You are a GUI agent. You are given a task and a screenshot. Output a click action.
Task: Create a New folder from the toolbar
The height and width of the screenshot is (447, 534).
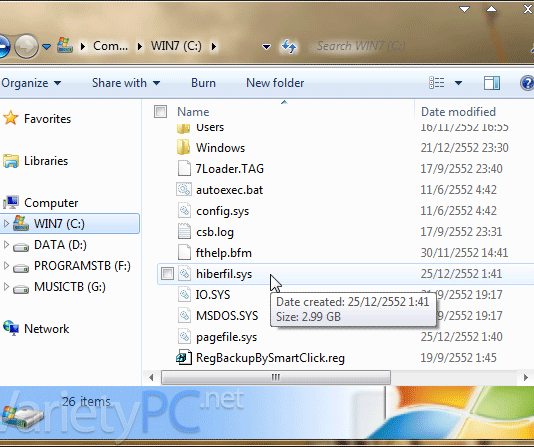point(275,83)
